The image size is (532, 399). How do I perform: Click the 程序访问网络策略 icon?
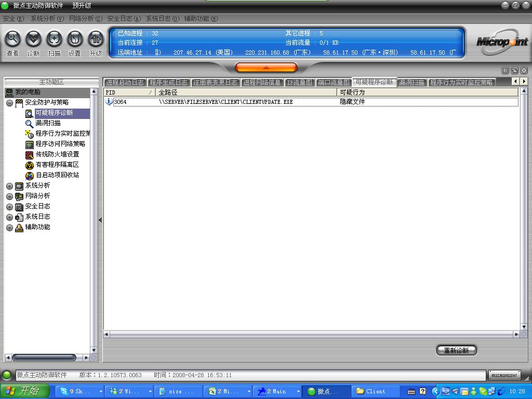click(30, 144)
